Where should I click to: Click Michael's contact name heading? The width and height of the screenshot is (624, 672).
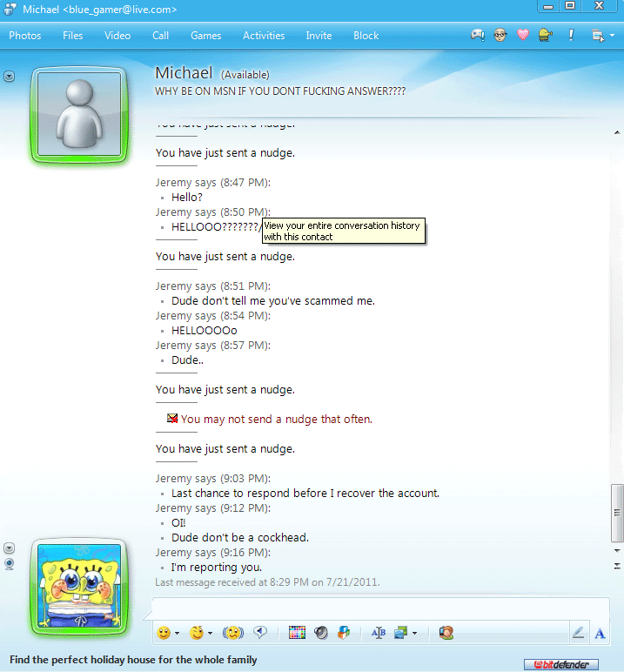(184, 73)
